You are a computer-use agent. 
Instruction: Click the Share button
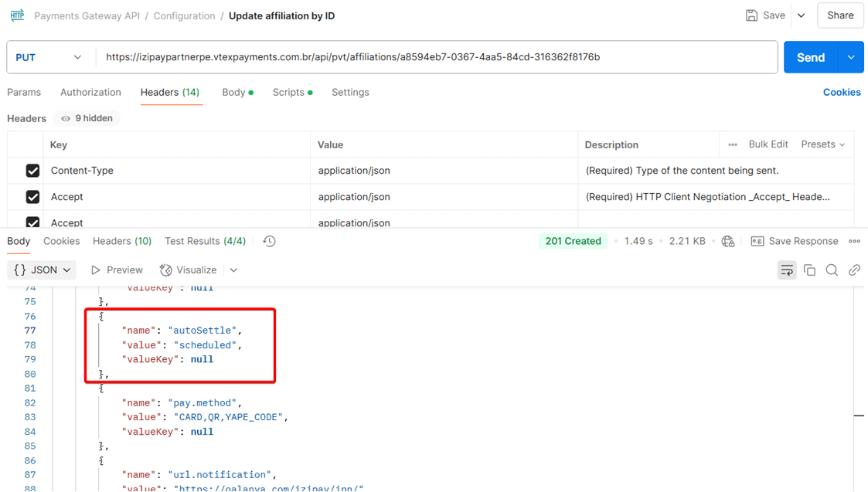840,15
